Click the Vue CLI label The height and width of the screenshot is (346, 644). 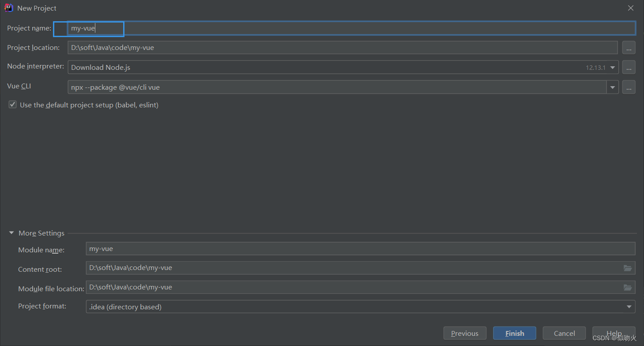pos(19,86)
